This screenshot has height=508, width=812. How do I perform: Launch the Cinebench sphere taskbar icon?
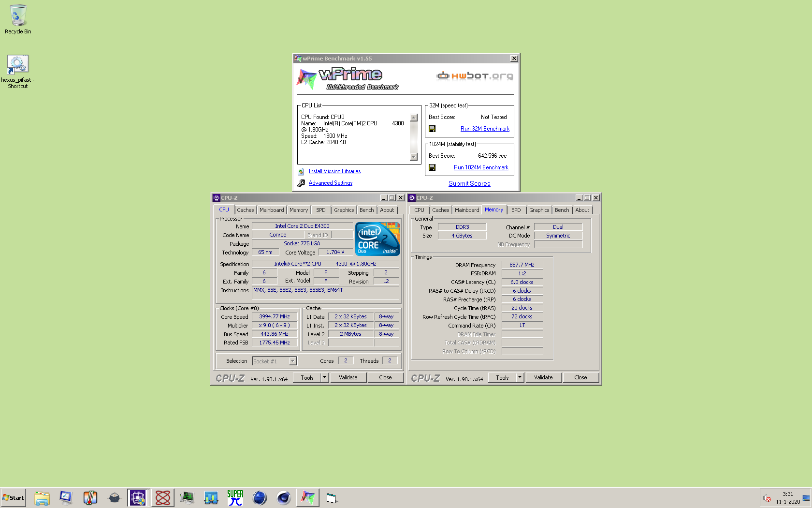point(283,498)
